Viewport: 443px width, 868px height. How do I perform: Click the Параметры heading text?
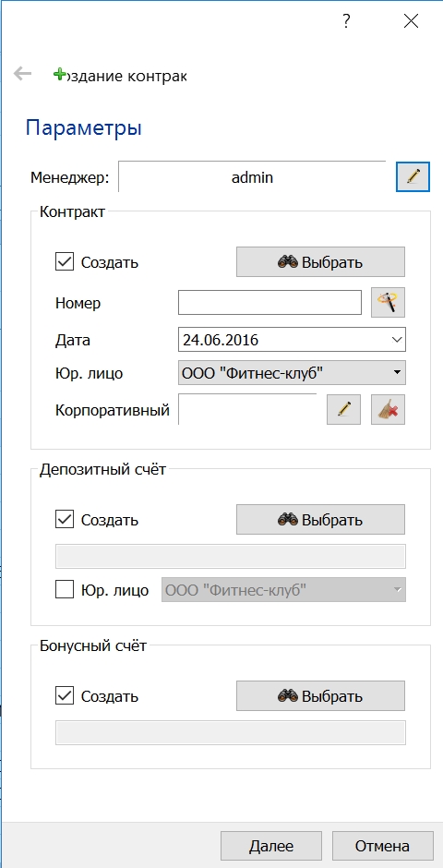83,127
